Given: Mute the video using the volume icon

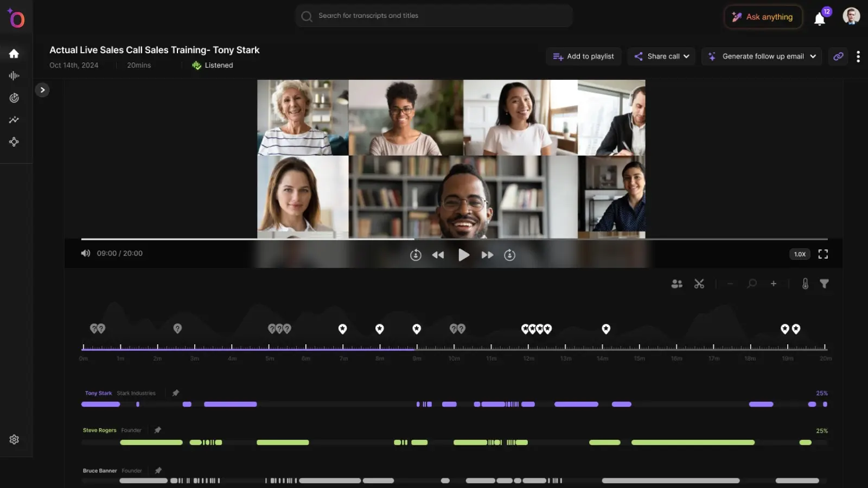Looking at the screenshot, I should [86, 253].
